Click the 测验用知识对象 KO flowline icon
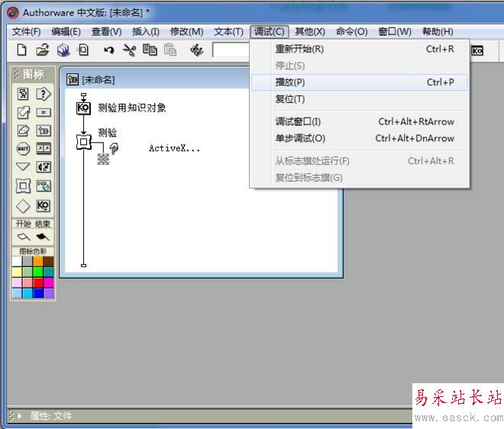This screenshot has width=504, height=429. pyautogui.click(x=83, y=108)
